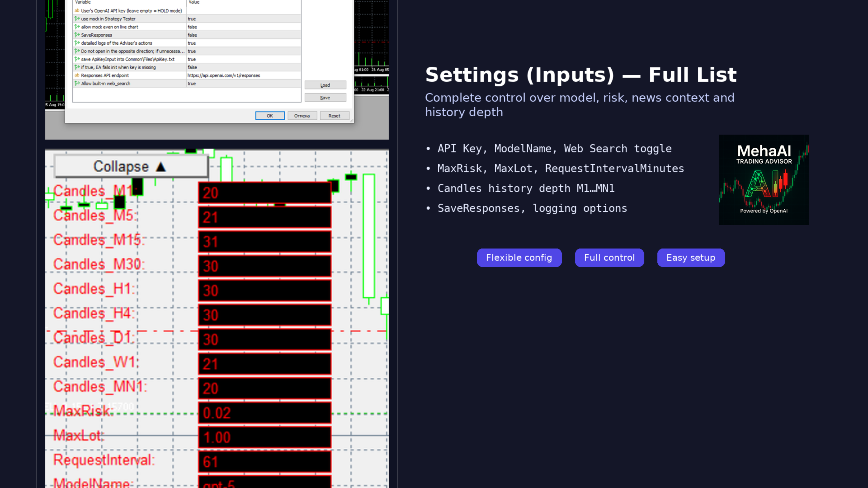This screenshot has height=488, width=868.
Task: Click the RequestInterval field showing 61
Action: pos(264,461)
